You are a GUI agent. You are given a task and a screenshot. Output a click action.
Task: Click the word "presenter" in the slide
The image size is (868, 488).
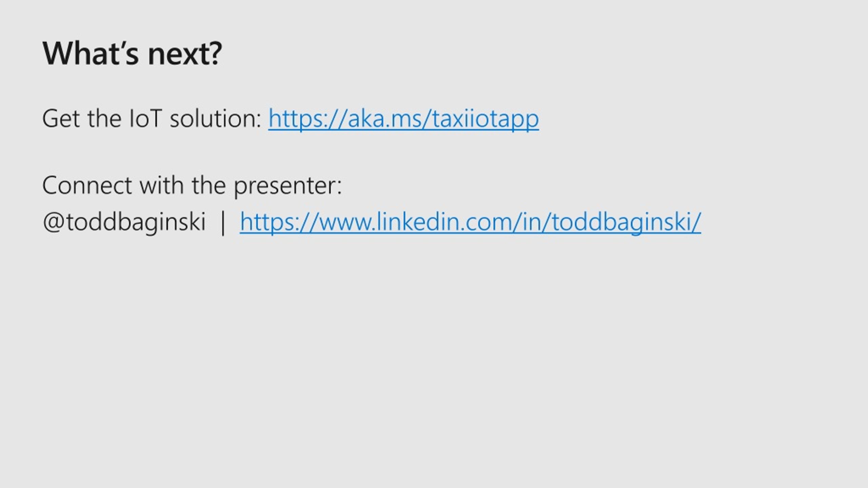click(285, 187)
